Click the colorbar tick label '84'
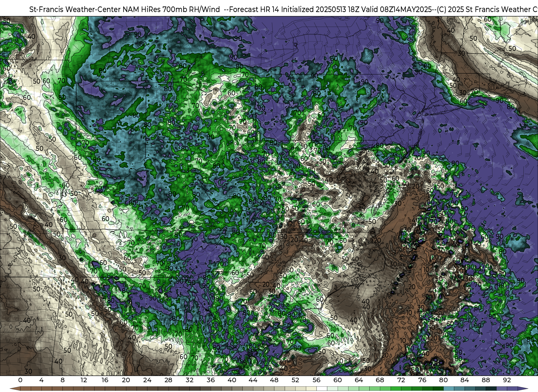Image resolution: width=538 pixels, height=392 pixels. [465, 380]
